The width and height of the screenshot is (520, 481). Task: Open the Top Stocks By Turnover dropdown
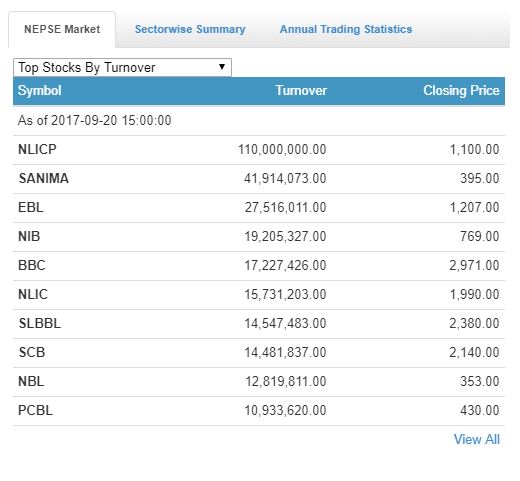click(x=122, y=67)
